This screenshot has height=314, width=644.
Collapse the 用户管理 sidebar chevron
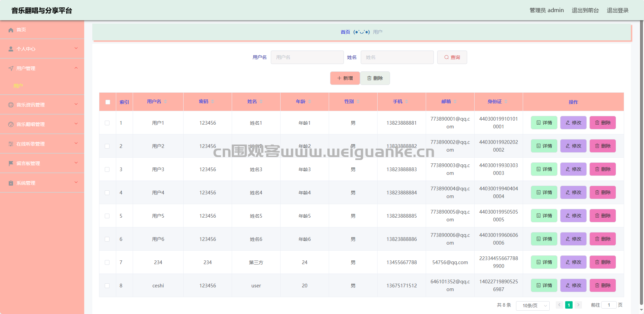pyautogui.click(x=76, y=68)
